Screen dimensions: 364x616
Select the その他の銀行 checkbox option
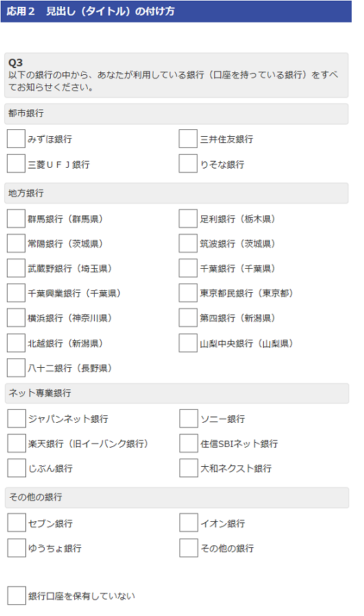coord(189,548)
